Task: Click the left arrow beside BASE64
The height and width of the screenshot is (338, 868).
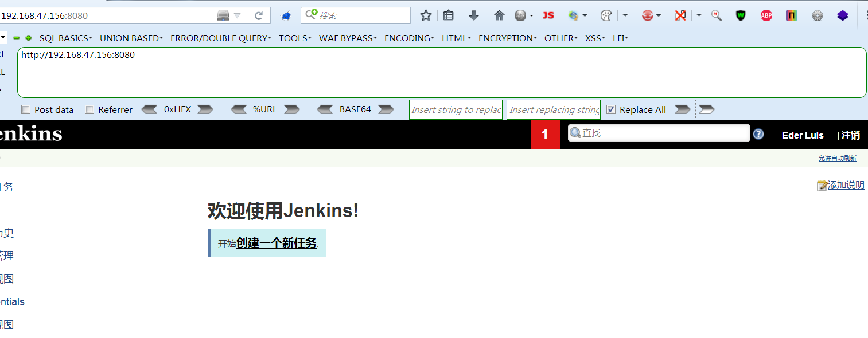Action: [325, 109]
